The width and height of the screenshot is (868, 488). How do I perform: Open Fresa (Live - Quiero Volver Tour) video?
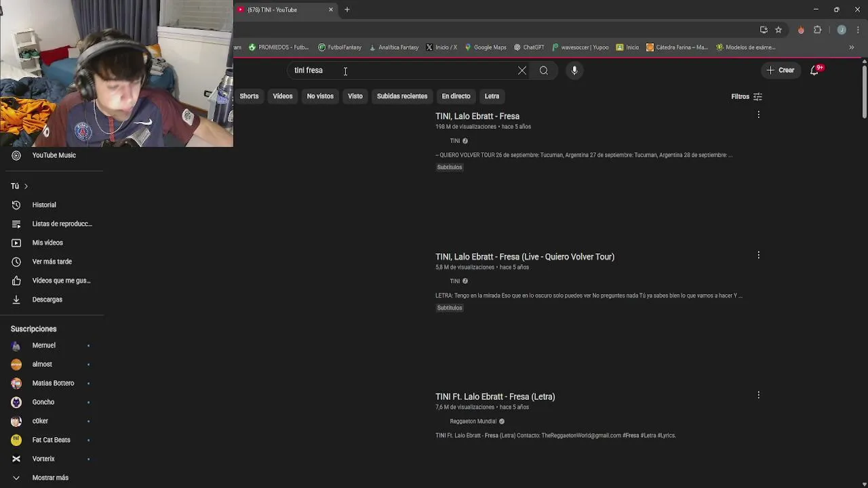(x=525, y=257)
